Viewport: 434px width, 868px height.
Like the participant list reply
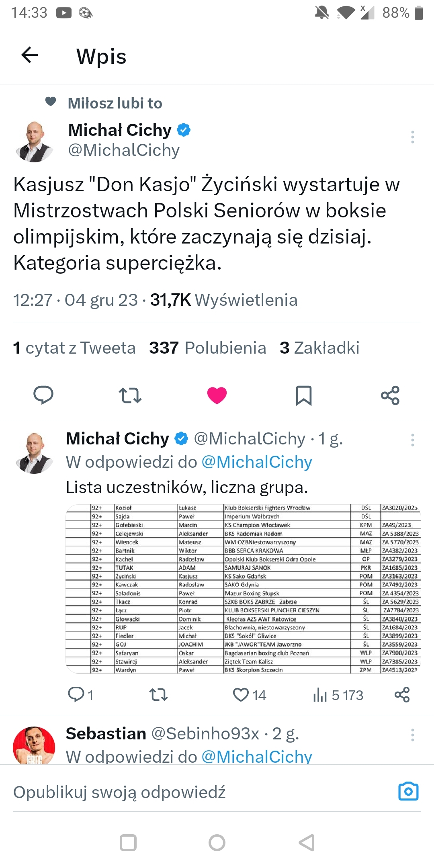coord(241,694)
